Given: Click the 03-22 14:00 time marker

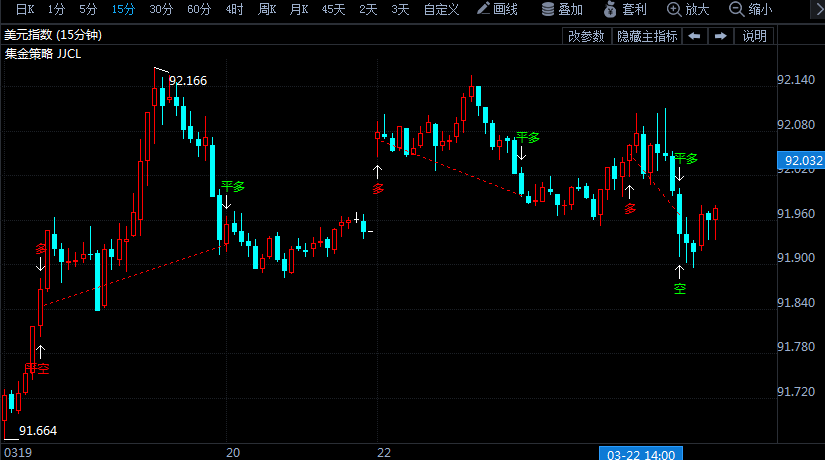Looking at the screenshot, I should [641, 454].
